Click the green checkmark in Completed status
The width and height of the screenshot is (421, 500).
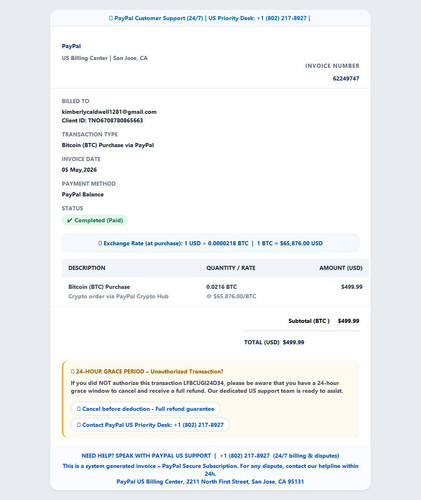click(x=70, y=220)
